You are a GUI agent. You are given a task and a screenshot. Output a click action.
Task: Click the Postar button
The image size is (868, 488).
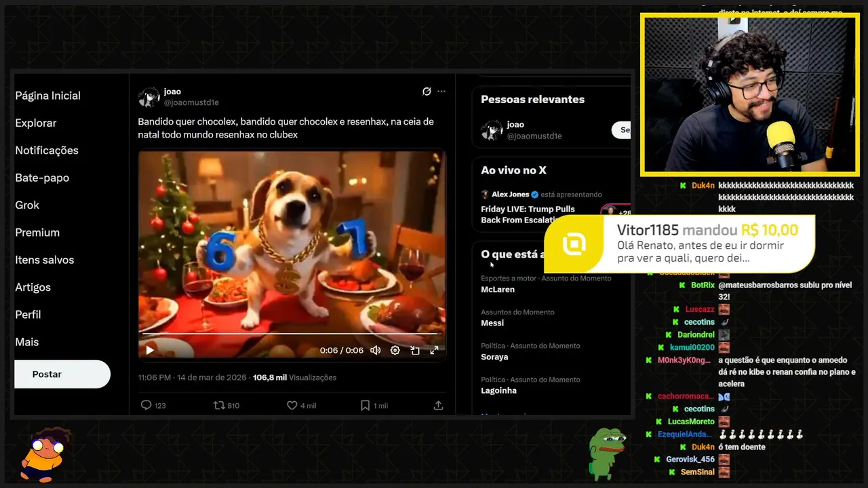(62, 374)
